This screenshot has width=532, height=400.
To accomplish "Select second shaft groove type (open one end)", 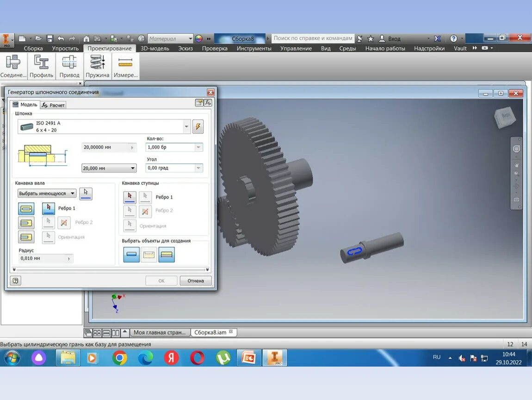I will click(26, 223).
